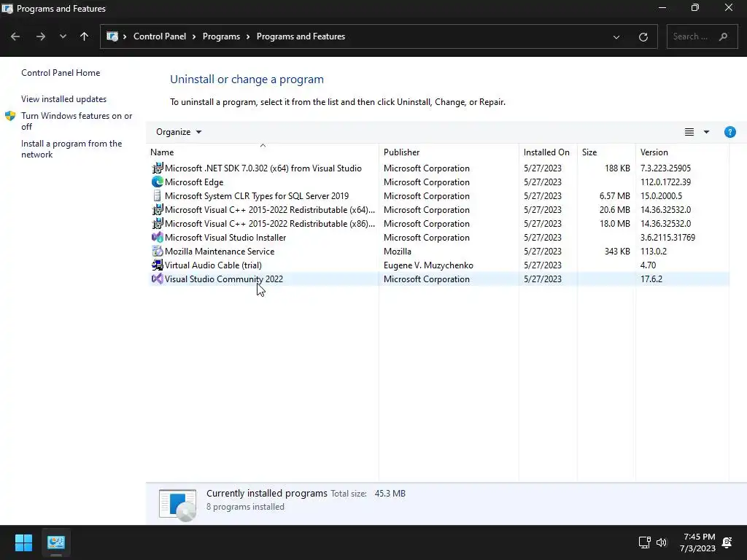
Task: Open notification center tray icon
Action: tap(727, 542)
